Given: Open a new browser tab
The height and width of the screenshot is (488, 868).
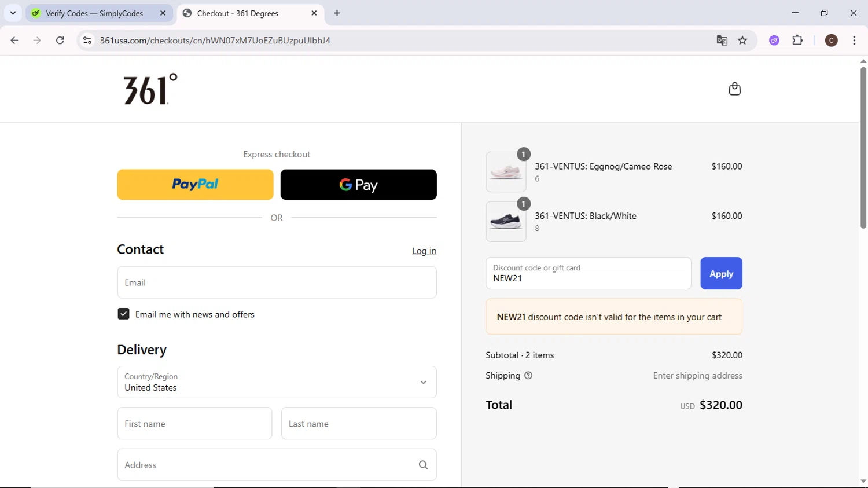Looking at the screenshot, I should coord(337,13).
